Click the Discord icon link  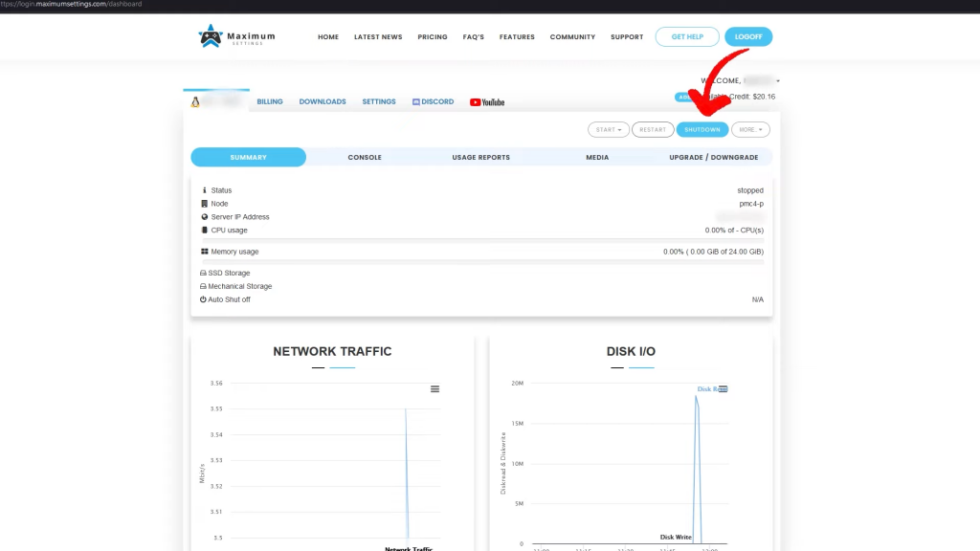coord(433,101)
